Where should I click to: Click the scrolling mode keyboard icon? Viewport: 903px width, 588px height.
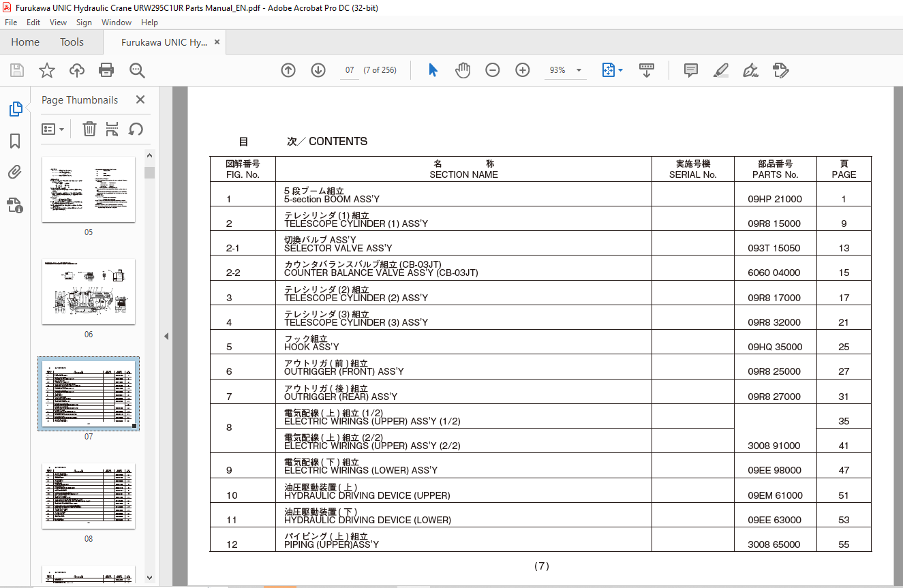pos(647,70)
